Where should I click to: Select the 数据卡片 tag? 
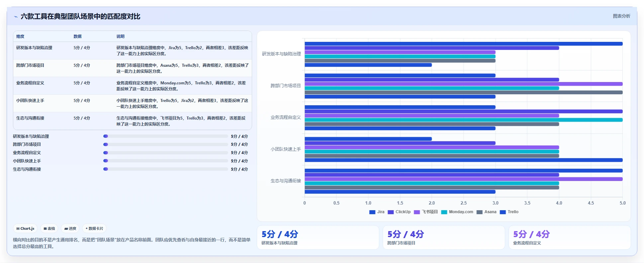[94, 228]
